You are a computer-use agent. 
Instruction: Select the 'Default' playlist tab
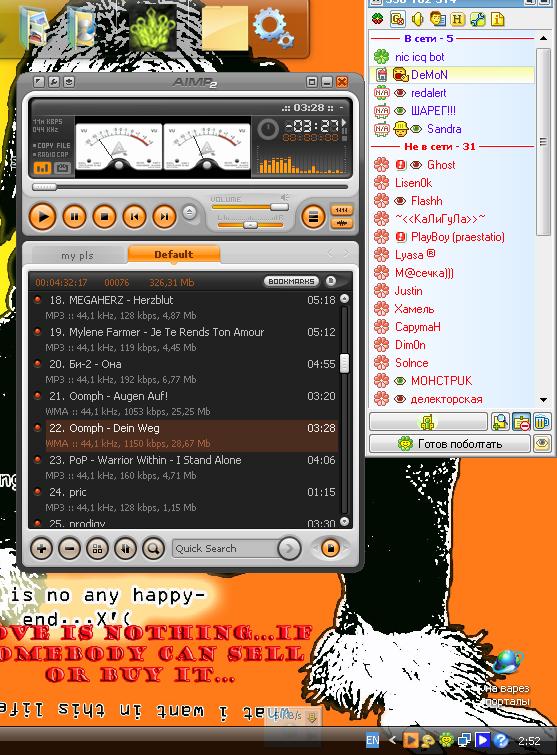click(x=174, y=254)
